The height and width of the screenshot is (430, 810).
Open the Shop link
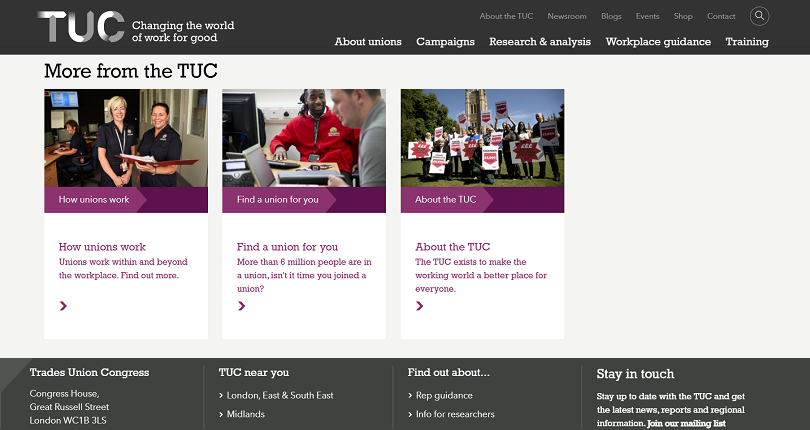tap(683, 16)
